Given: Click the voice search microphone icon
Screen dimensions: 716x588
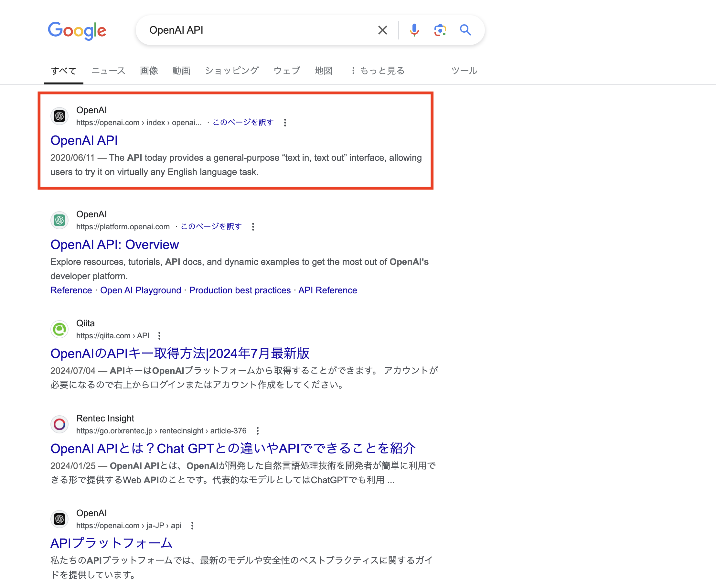Looking at the screenshot, I should (414, 30).
